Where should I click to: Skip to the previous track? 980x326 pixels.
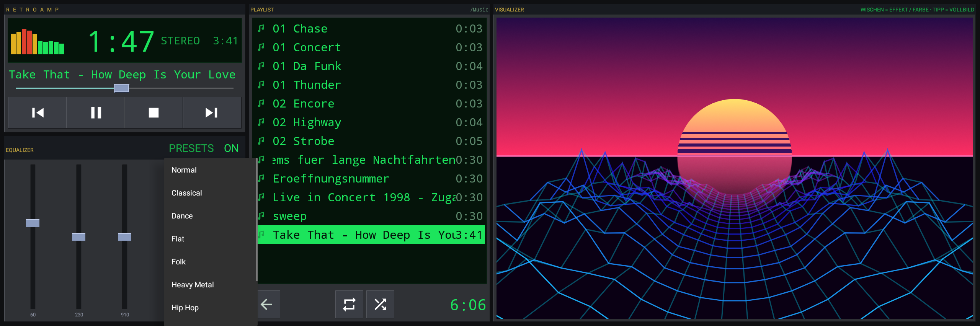click(x=37, y=112)
